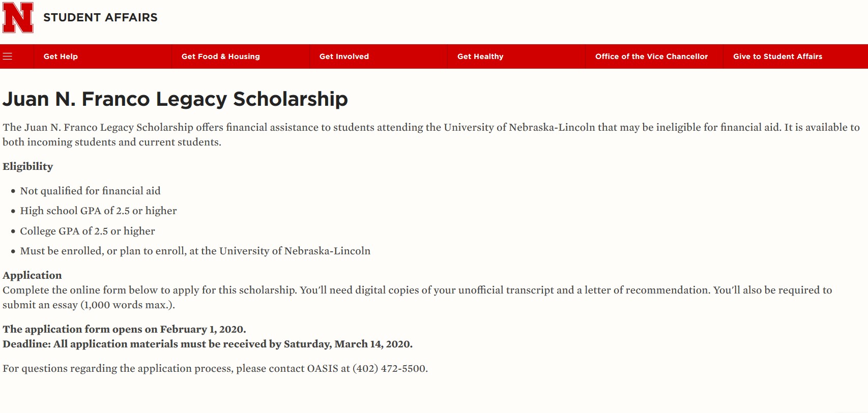Click the College GPA requirement bullet
868x413 pixels.
point(88,231)
